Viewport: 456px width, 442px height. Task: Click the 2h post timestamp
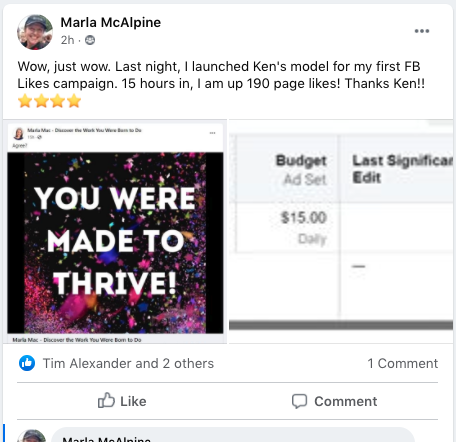click(x=67, y=40)
